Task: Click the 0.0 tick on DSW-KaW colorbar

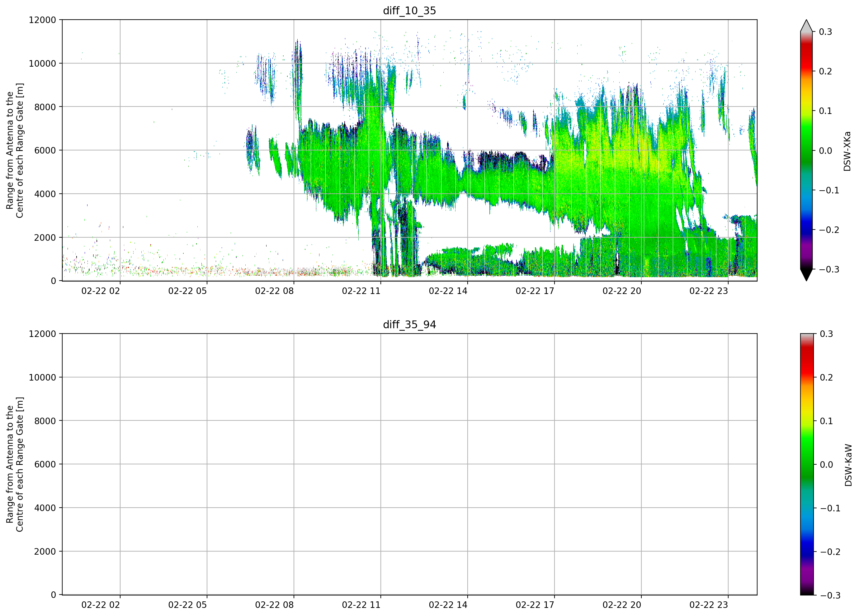Action: coord(826,464)
